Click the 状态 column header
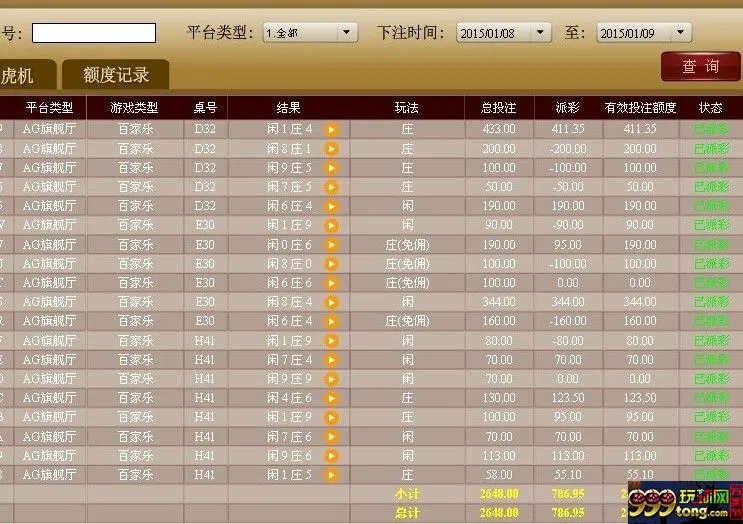Image resolution: width=743 pixels, height=524 pixels. click(710, 108)
